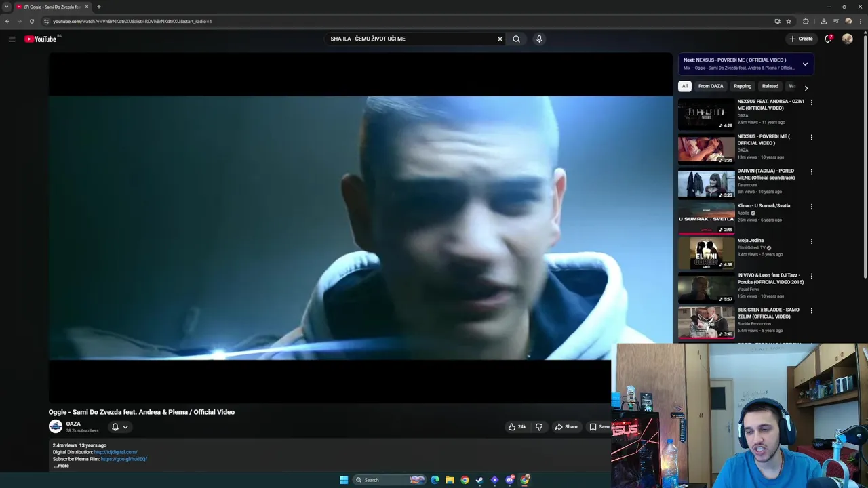Open Chrome media controls icon
This screenshot has width=868, height=488.
point(836,21)
